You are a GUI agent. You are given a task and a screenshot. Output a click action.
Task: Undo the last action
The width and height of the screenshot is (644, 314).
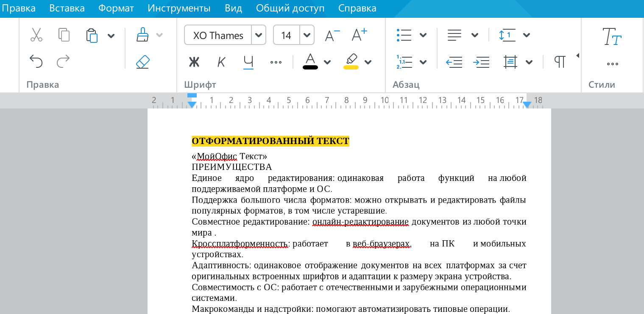pyautogui.click(x=36, y=62)
